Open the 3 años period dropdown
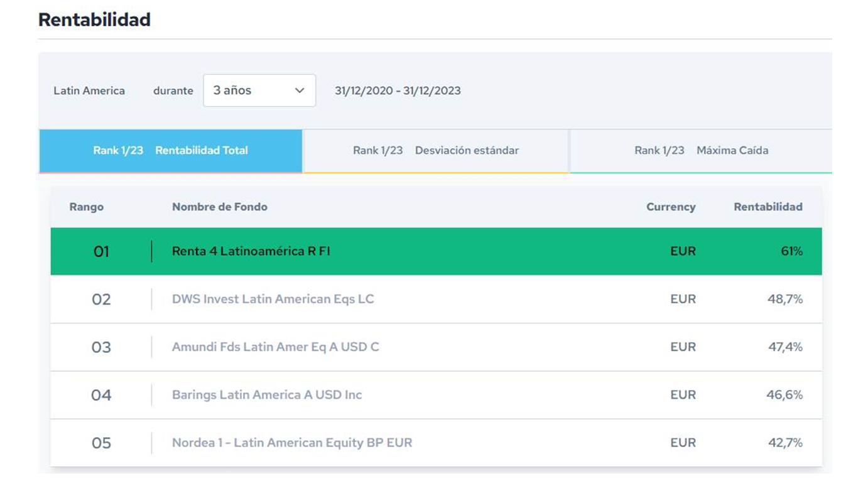 coord(259,90)
